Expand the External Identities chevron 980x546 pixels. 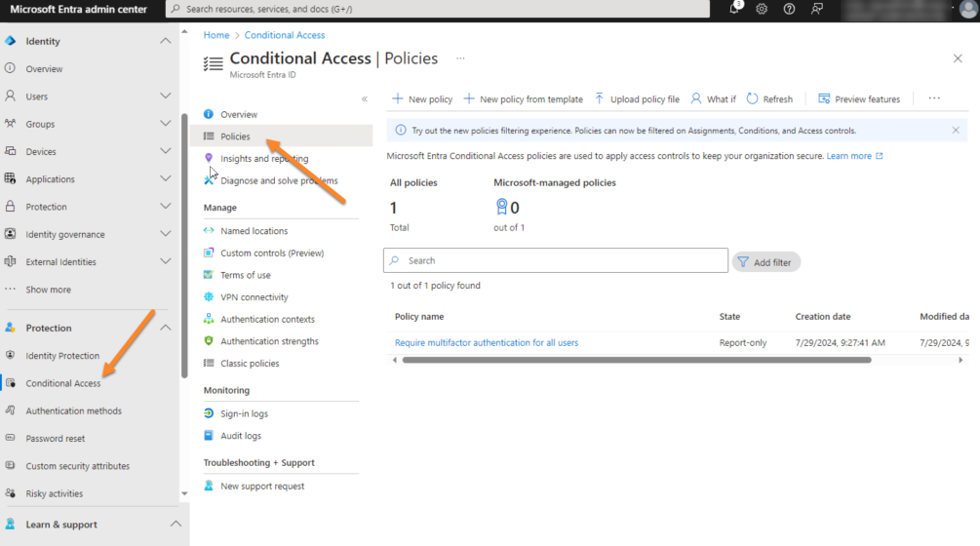pyautogui.click(x=166, y=261)
